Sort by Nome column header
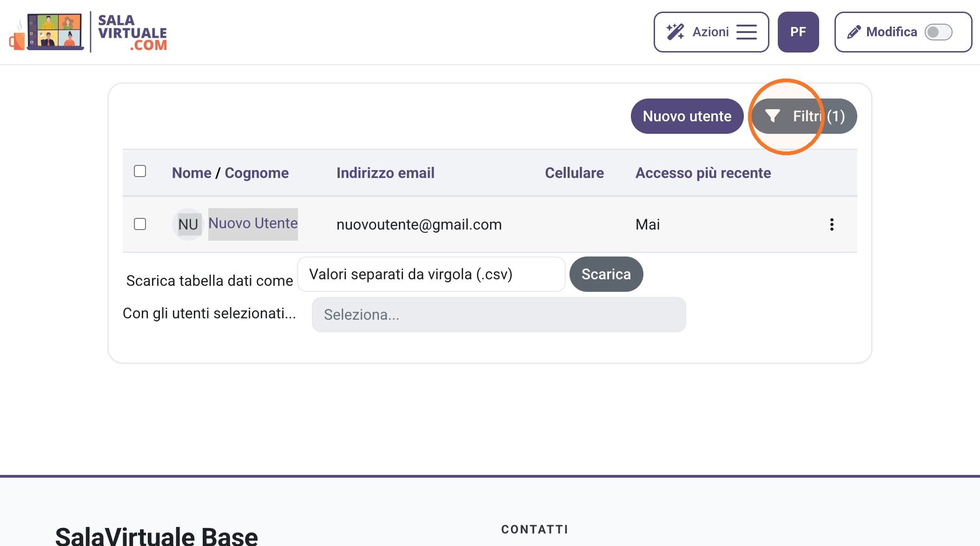Image resolution: width=980 pixels, height=546 pixels. [x=192, y=173]
